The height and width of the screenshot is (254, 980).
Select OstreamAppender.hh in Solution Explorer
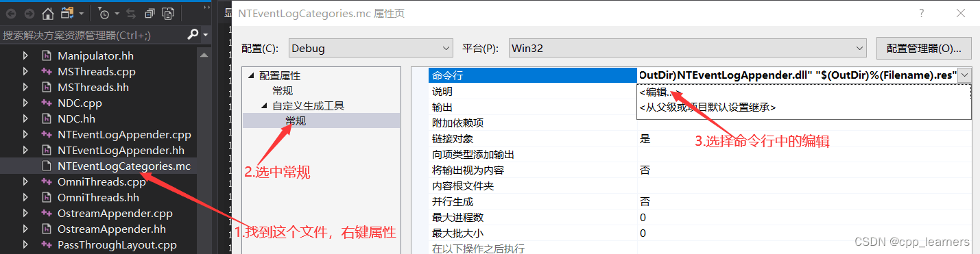111,229
